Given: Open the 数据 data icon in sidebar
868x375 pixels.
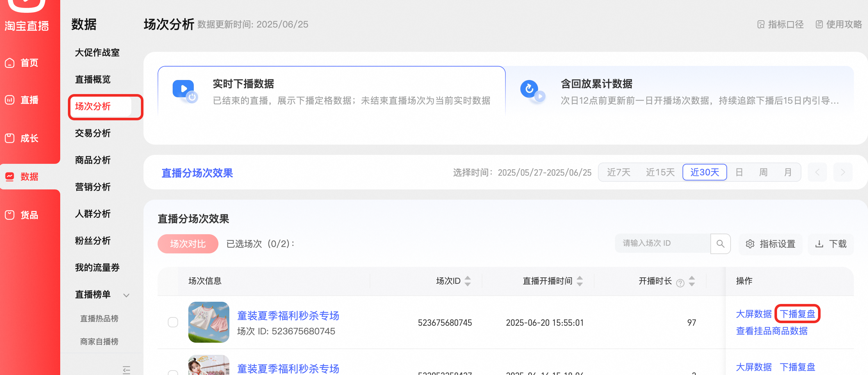Looking at the screenshot, I should coord(10,176).
